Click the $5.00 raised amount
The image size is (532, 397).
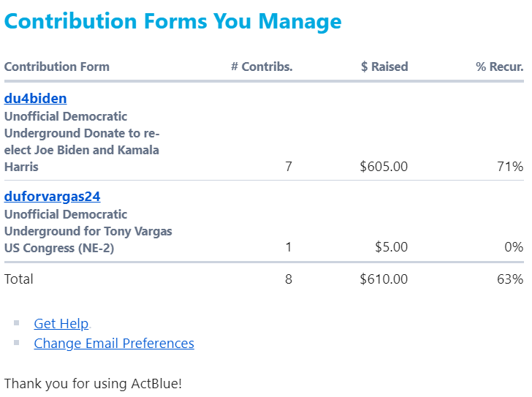click(x=391, y=247)
